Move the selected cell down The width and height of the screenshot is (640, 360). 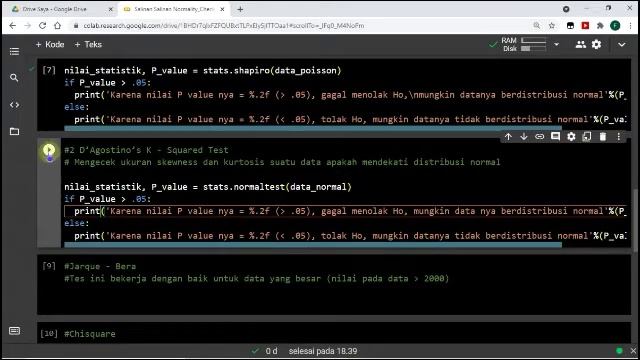pos(524,137)
